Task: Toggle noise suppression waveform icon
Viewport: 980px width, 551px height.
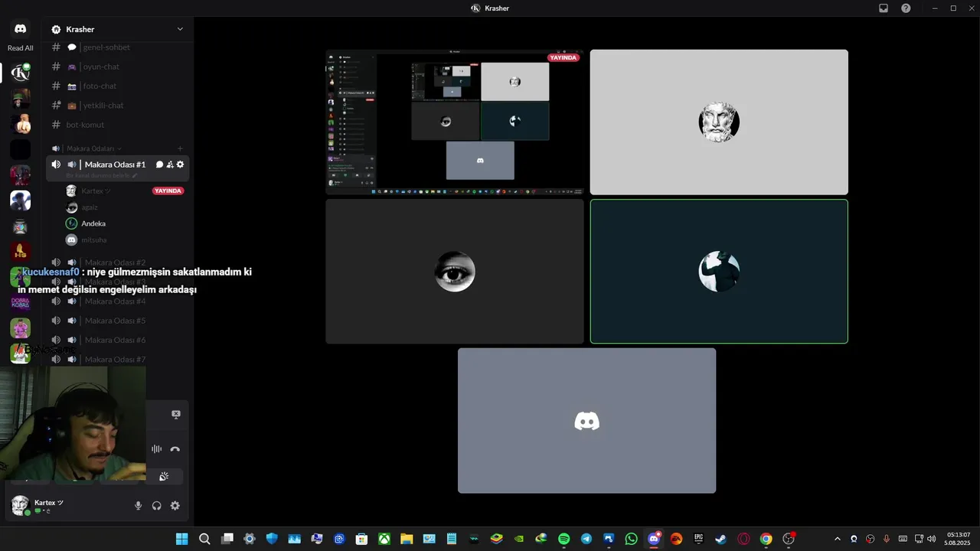Action: coord(157,449)
